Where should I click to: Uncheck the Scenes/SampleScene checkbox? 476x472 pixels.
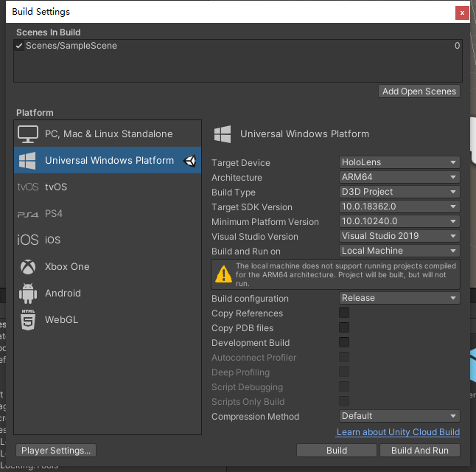tap(19, 46)
